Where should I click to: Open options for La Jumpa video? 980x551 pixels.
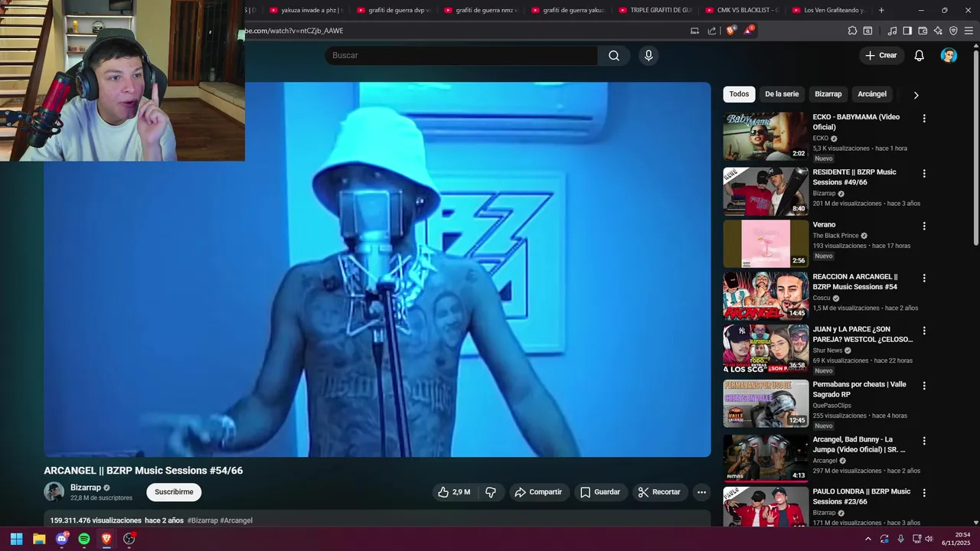click(924, 442)
